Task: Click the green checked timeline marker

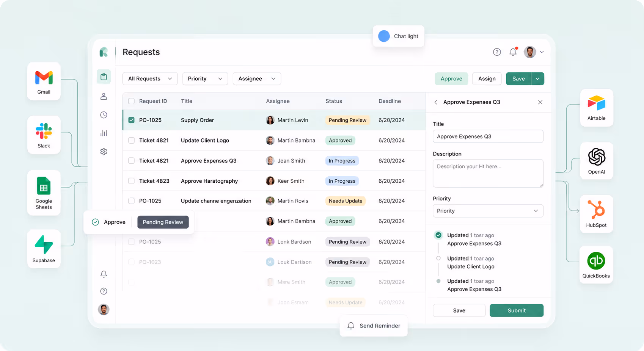Action: click(x=438, y=235)
